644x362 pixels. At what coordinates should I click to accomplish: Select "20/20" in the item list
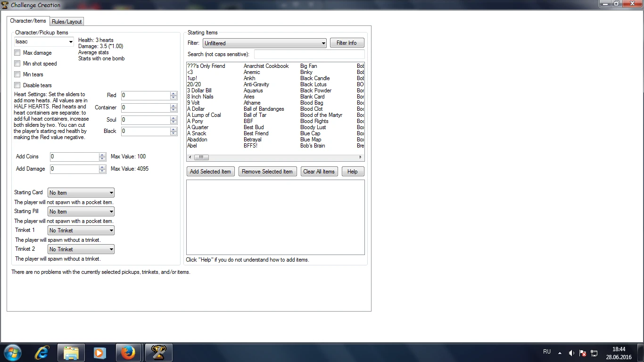point(194,84)
